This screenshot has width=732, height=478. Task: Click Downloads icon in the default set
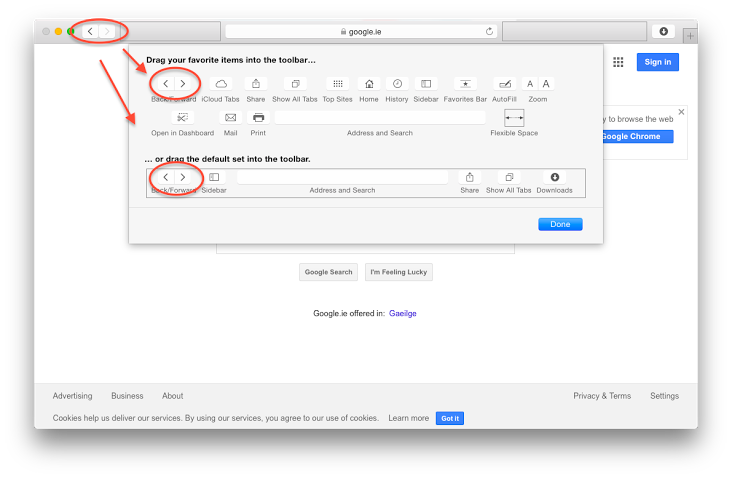[x=555, y=177]
